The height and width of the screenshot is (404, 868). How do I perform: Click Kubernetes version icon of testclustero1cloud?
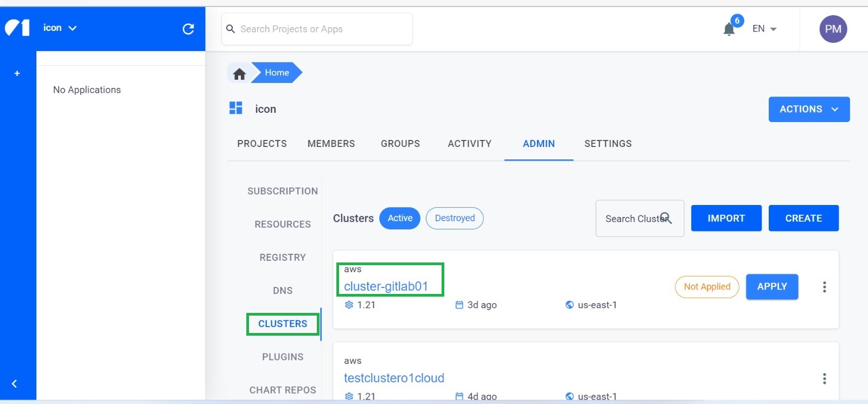[349, 396]
